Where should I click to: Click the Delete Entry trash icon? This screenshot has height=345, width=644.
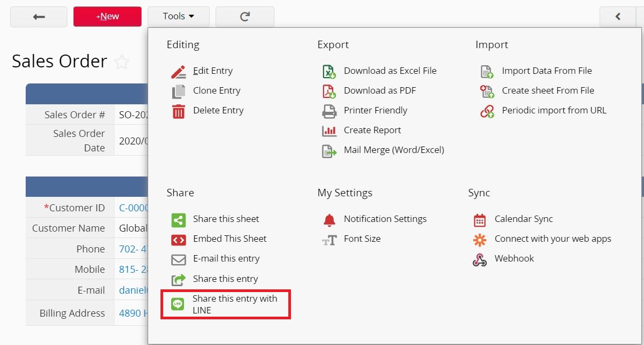178,111
